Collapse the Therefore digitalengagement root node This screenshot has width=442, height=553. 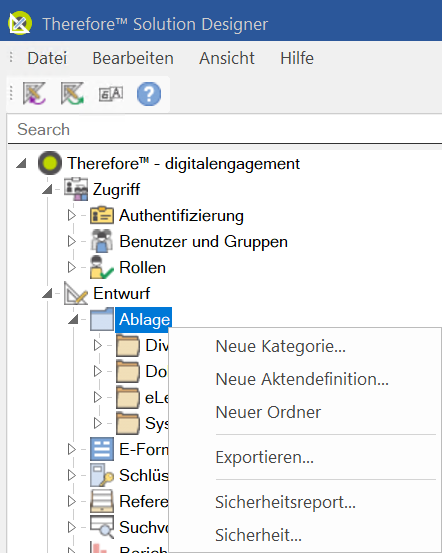pyautogui.click(x=22, y=163)
